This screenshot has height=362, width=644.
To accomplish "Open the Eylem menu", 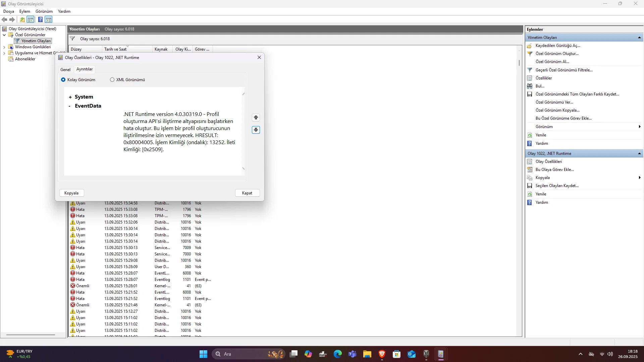I will 24,11.
